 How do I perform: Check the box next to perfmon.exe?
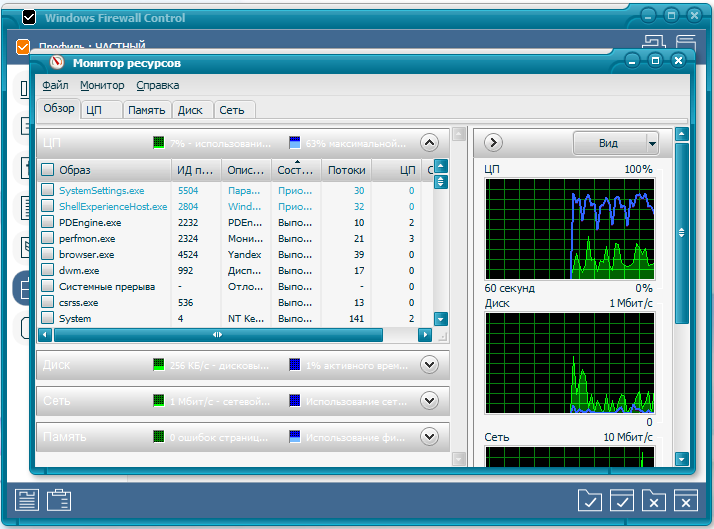pos(47,239)
